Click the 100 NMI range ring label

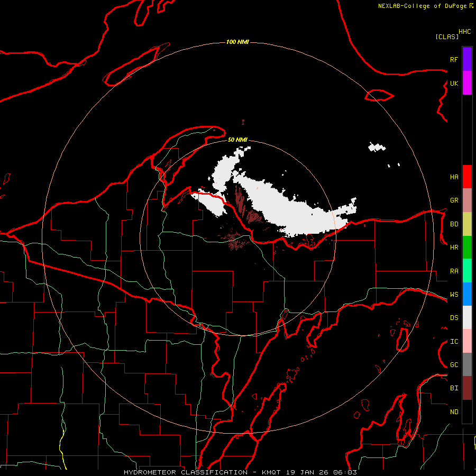coord(237,42)
